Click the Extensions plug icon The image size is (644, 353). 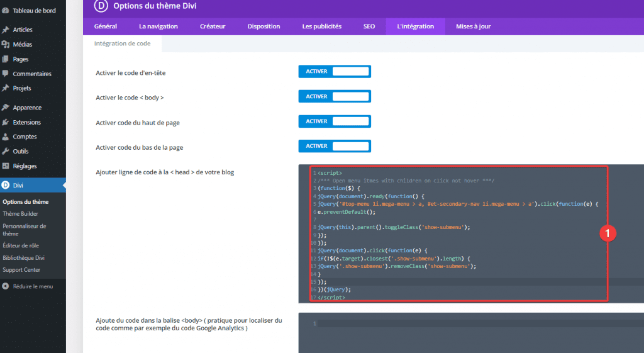(5, 122)
